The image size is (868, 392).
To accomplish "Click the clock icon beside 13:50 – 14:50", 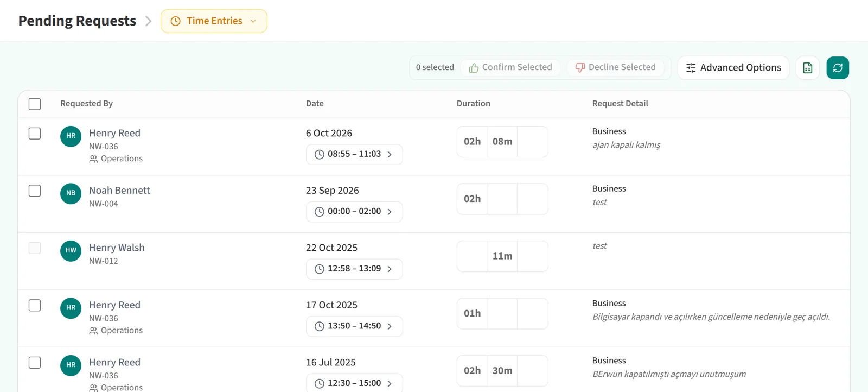I will 320,326.
